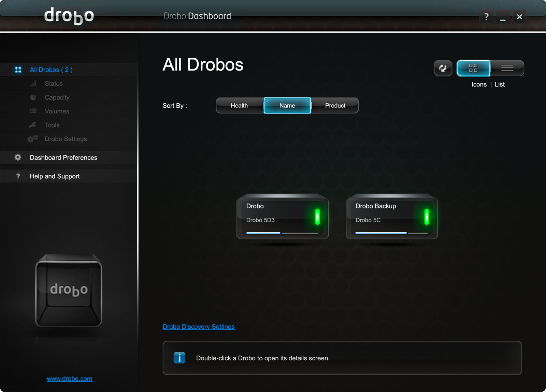Screen dimensions: 546x392
Task: Switch to Icons grid view
Action: click(473, 68)
